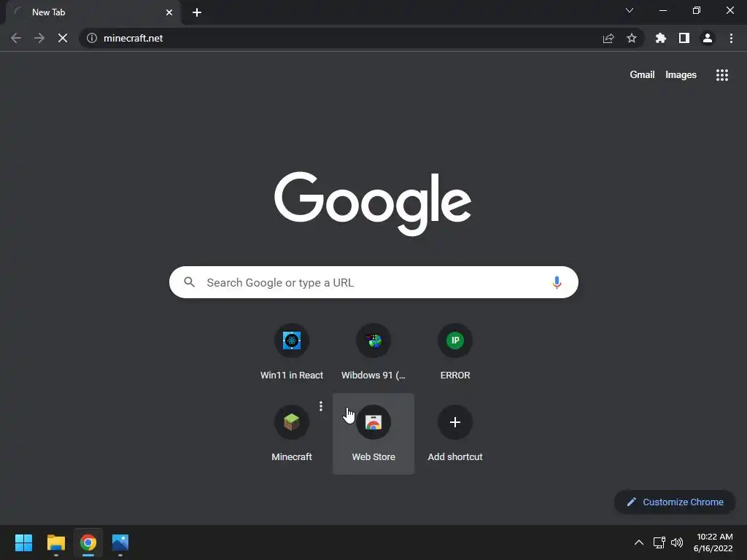This screenshot has width=747, height=560.
Task: Share this page icon in address bar
Action: click(608, 38)
